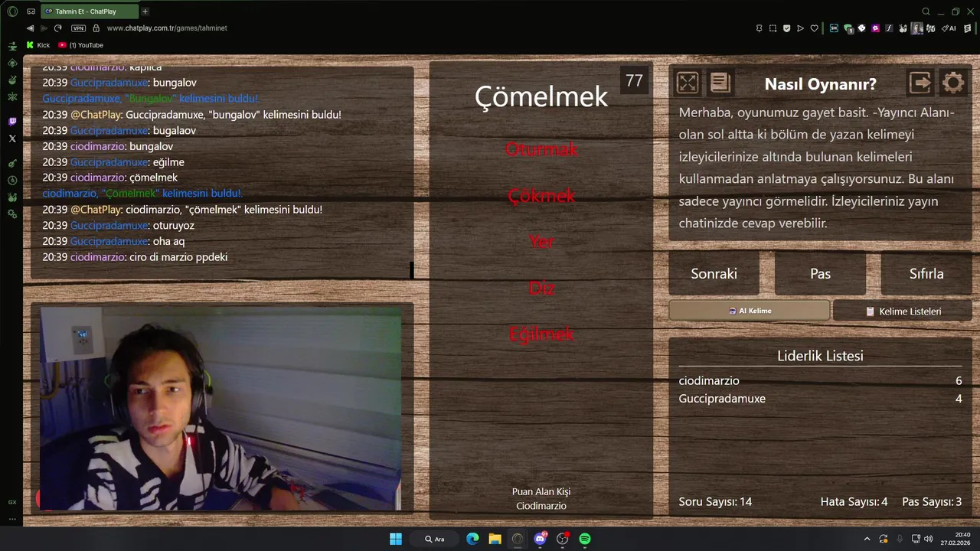Click the Pas button

point(820,273)
